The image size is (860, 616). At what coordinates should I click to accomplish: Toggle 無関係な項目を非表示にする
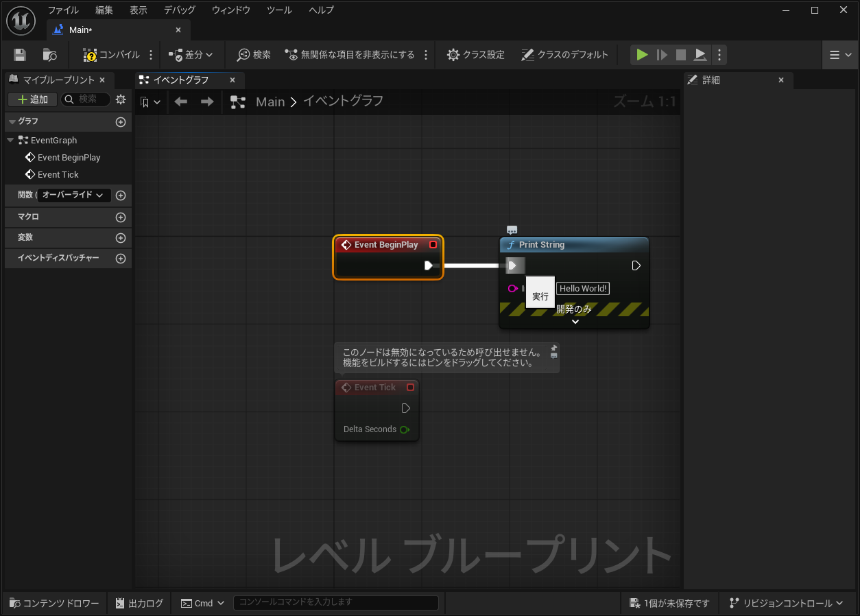pyautogui.click(x=350, y=55)
